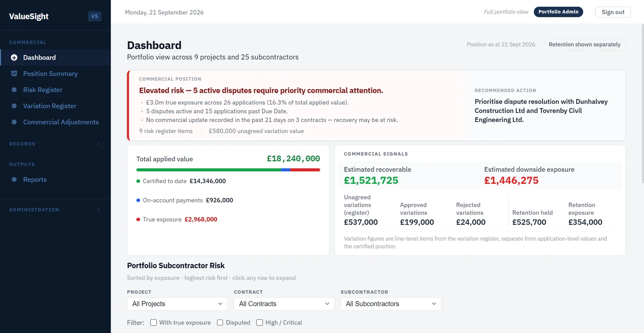Viewport: 644px width, 333px height.
Task: Click the Retention shown separately pill
Action: point(585,44)
